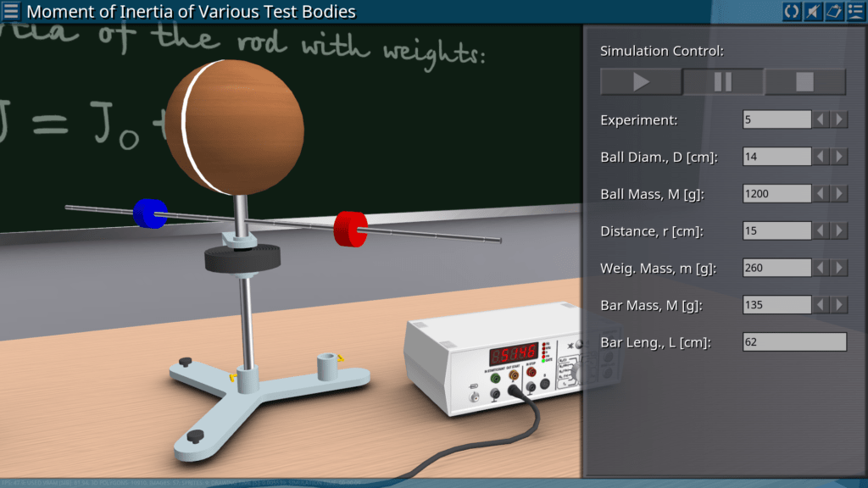Pause the simulation
This screenshot has height=488, width=868.
point(723,82)
